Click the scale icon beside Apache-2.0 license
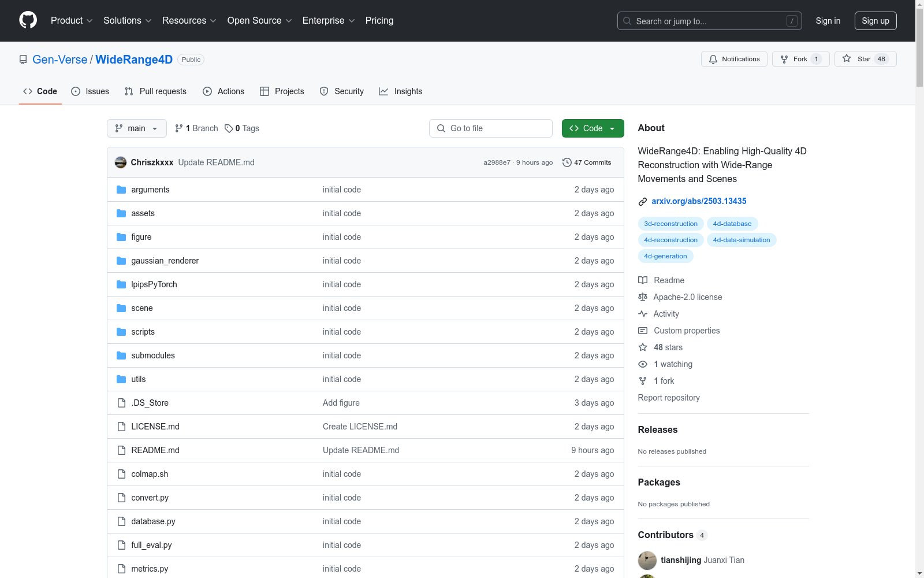This screenshot has height=578, width=924. click(x=643, y=297)
